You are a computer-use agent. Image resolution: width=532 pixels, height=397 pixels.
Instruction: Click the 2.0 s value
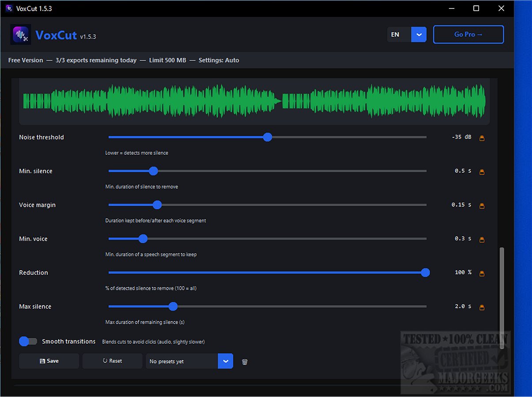(463, 306)
